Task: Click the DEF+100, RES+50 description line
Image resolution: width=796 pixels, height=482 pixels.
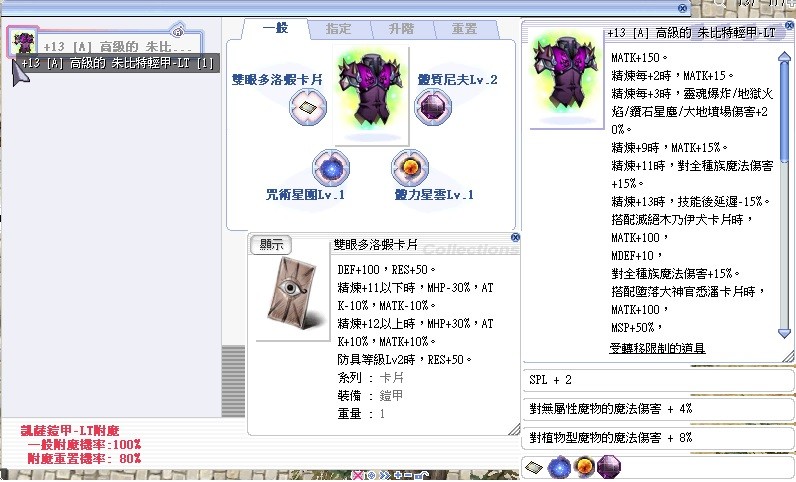Action: [386, 270]
